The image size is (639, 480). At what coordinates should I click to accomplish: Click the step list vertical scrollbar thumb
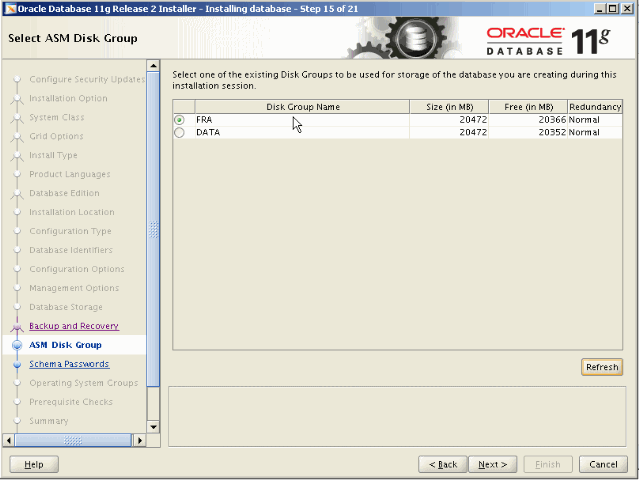pos(153,229)
